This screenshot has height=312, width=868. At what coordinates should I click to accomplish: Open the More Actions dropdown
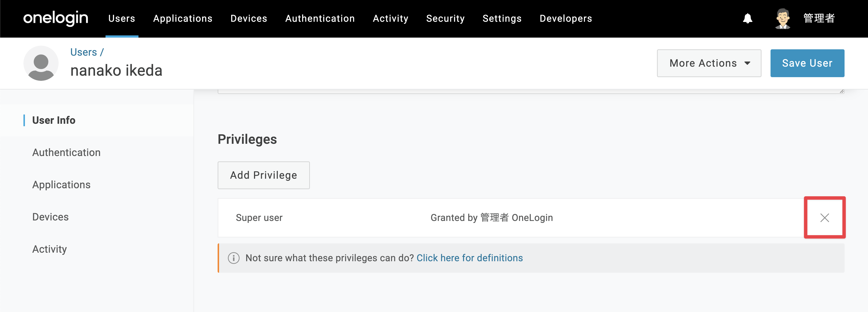click(709, 63)
